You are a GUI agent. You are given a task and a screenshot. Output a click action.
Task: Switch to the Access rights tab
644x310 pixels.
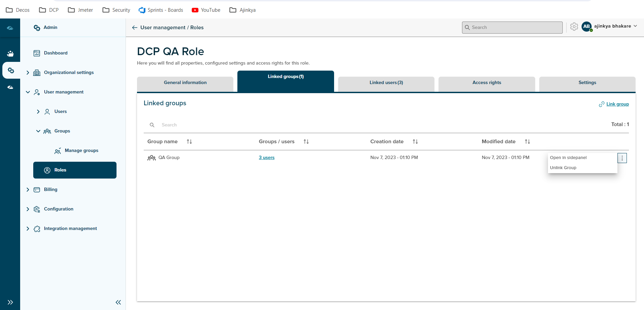tap(487, 82)
